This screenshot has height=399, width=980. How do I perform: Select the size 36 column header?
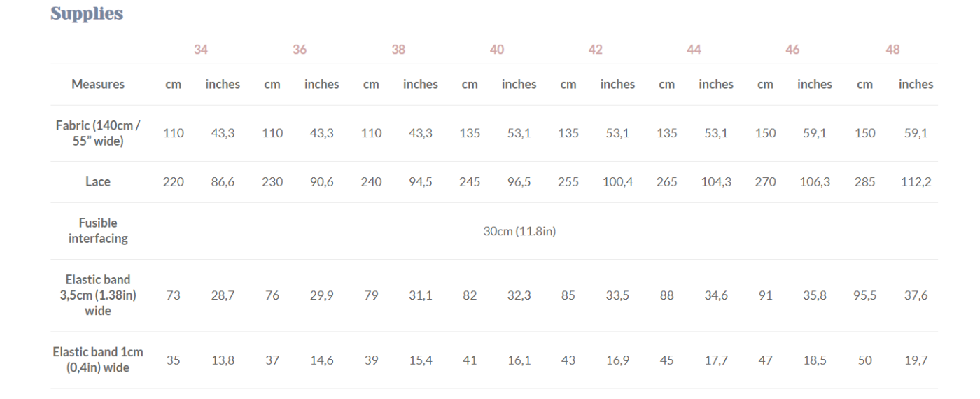pos(300,50)
